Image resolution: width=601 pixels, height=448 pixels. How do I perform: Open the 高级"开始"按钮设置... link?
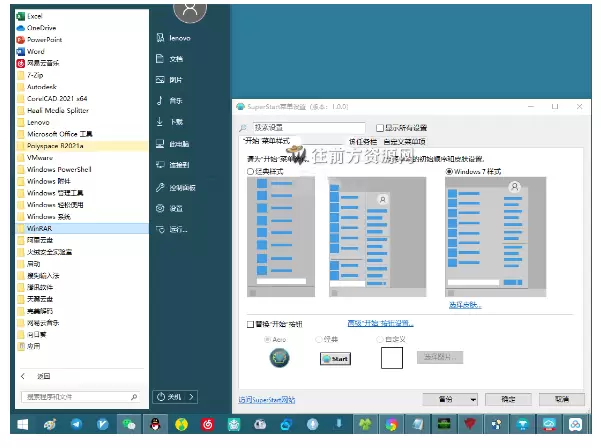coord(380,323)
